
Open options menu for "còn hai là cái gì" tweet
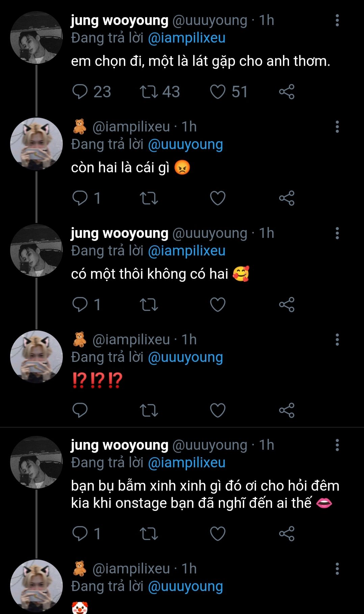tap(337, 127)
